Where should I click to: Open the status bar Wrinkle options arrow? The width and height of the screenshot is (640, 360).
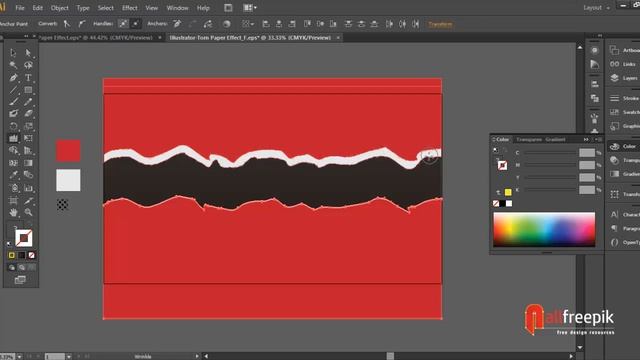197,357
